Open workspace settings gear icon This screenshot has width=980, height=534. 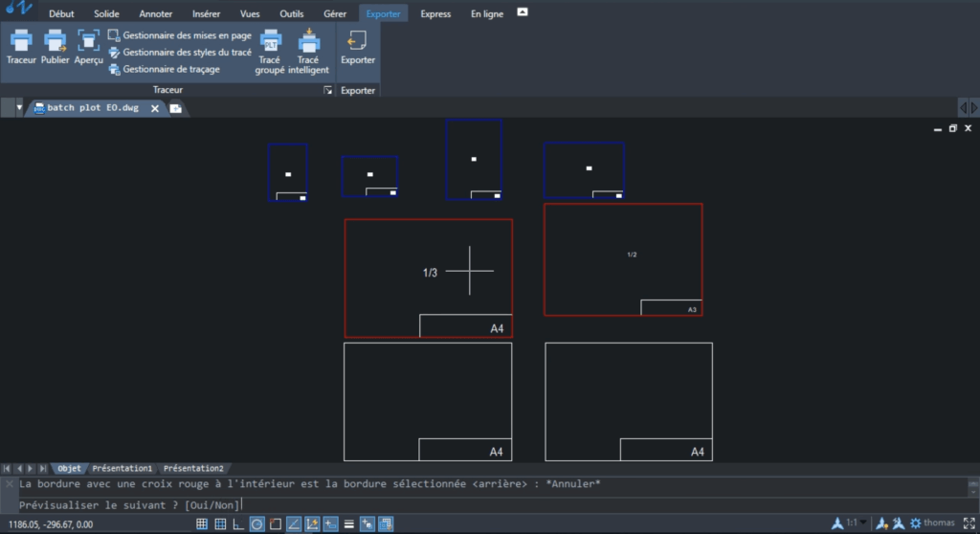916,523
